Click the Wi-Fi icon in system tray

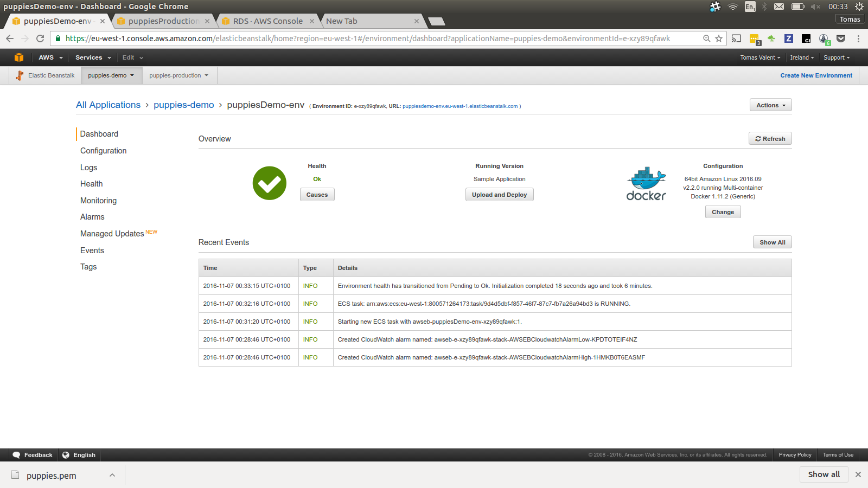point(733,7)
